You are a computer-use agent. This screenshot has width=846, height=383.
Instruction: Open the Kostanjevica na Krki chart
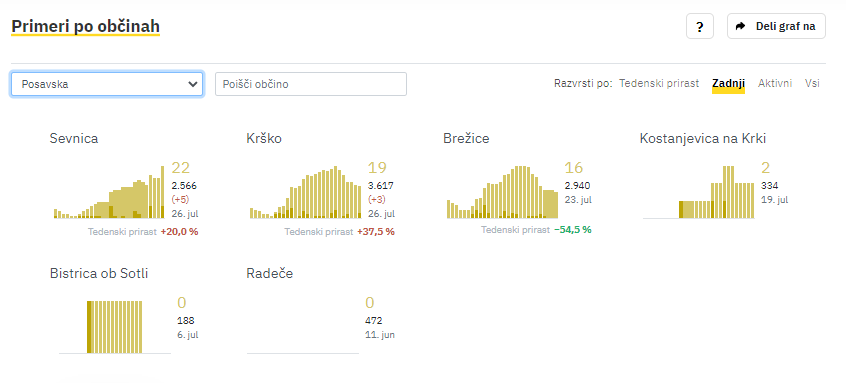[x=699, y=192]
